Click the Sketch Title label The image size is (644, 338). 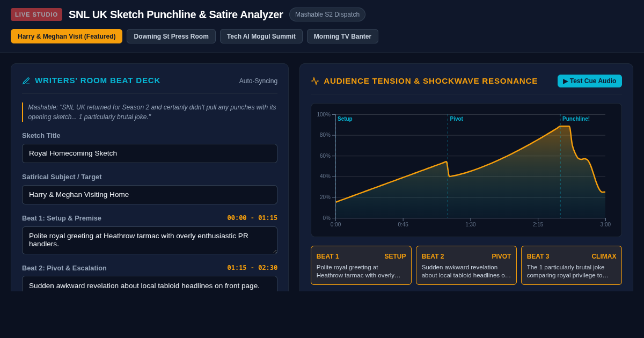[41, 136]
